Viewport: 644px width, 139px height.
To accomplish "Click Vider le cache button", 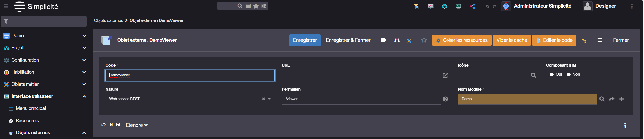I will tap(512, 40).
